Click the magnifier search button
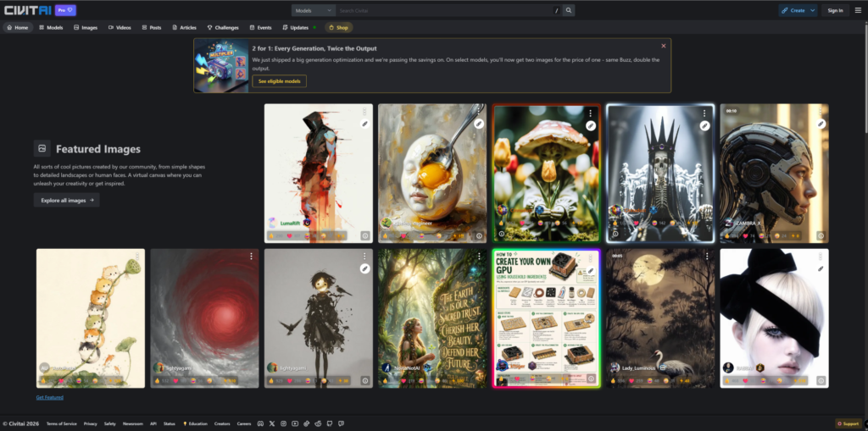 coord(569,10)
